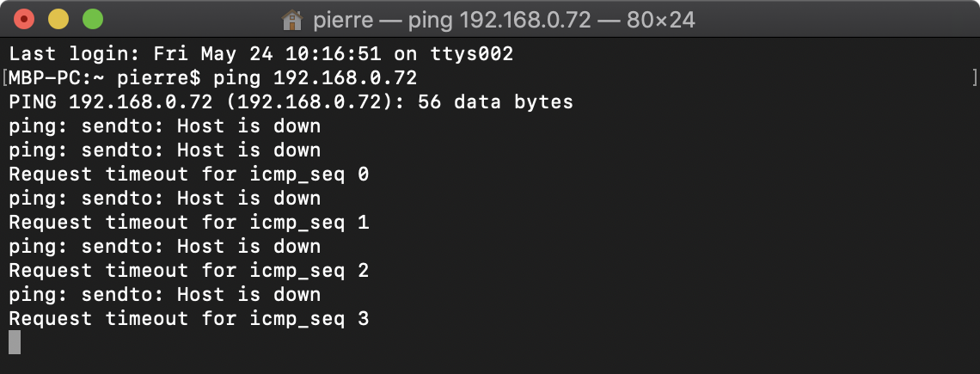This screenshot has width=980, height=374.
Task: Click the blinking cursor block at bottom
Action: pos(15,342)
